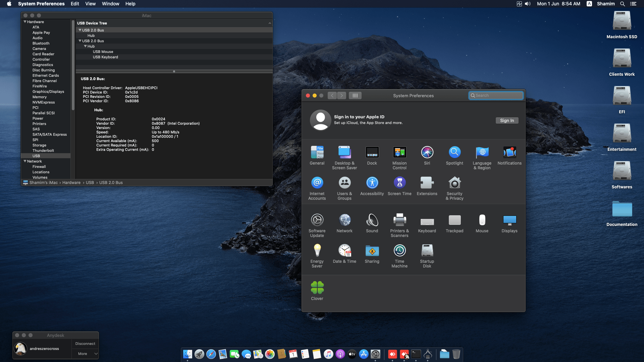644x362 pixels.
Task: Select USB Mouse in device tree
Action: point(103,52)
